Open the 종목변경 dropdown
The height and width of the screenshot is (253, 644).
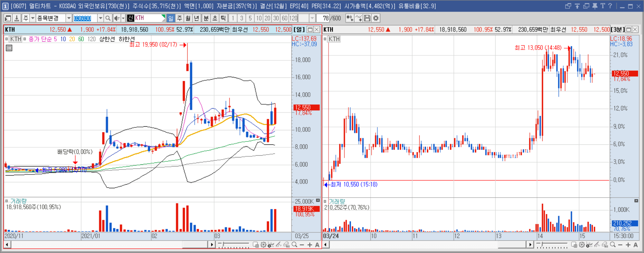(x=69, y=18)
